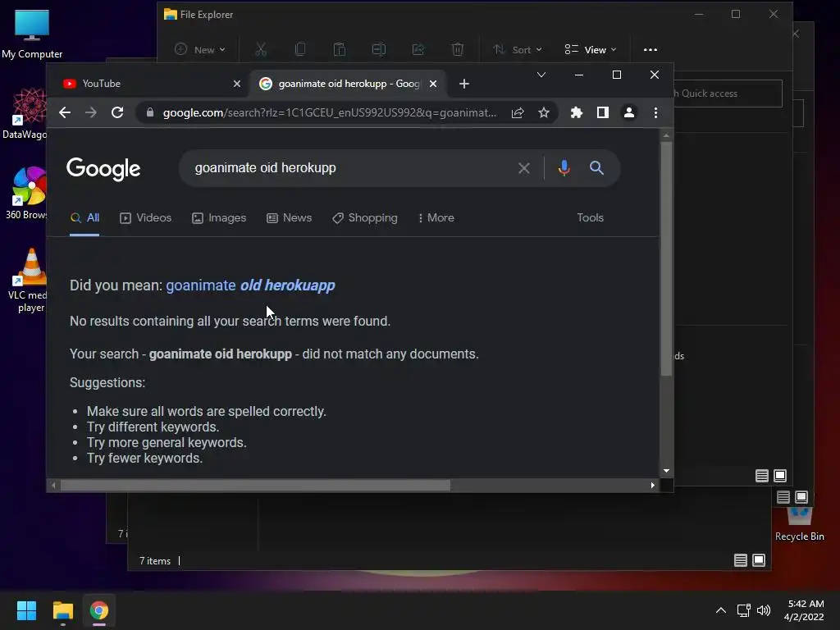
Task: Click the scroll right arrow in Chrome
Action: click(652, 486)
